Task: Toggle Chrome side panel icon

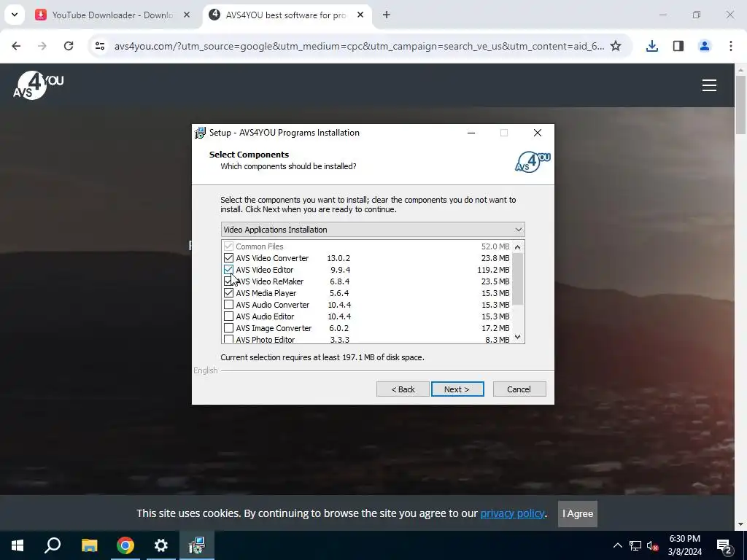Action: pos(678,46)
